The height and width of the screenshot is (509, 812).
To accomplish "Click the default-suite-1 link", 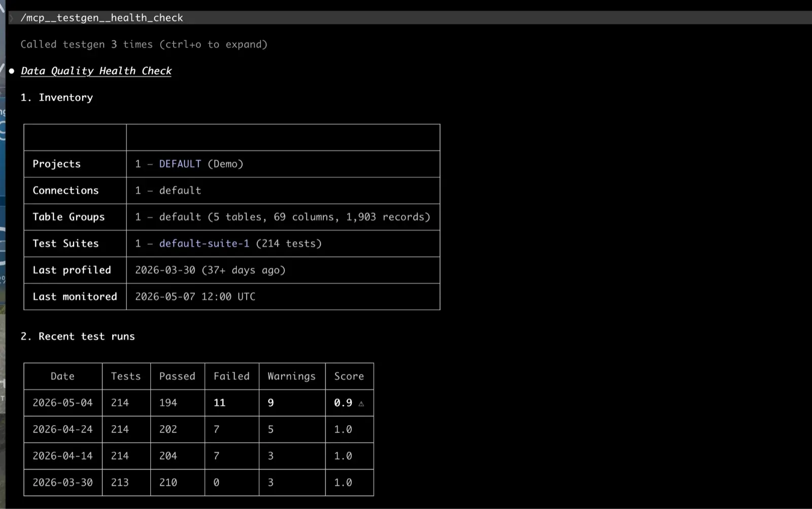I will pyautogui.click(x=204, y=244).
